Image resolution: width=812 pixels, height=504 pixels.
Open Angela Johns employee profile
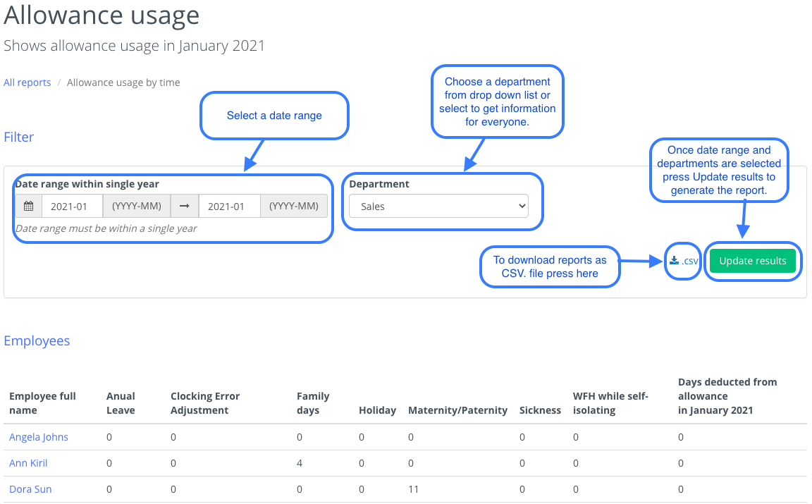[38, 437]
